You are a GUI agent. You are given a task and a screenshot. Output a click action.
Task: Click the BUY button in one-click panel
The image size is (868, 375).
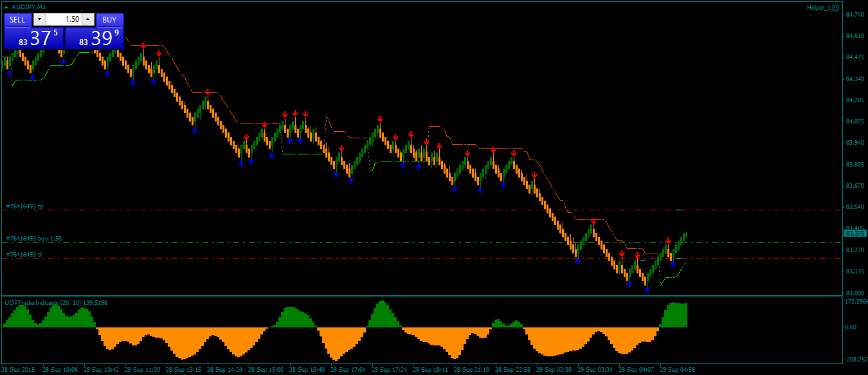click(x=109, y=19)
